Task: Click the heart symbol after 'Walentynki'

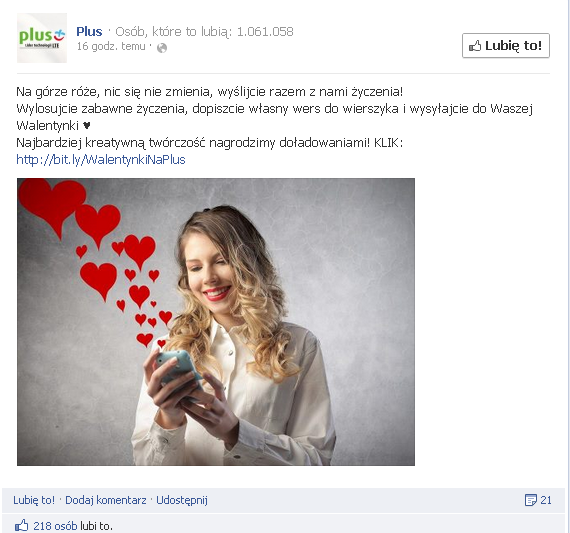Action: coord(86,126)
